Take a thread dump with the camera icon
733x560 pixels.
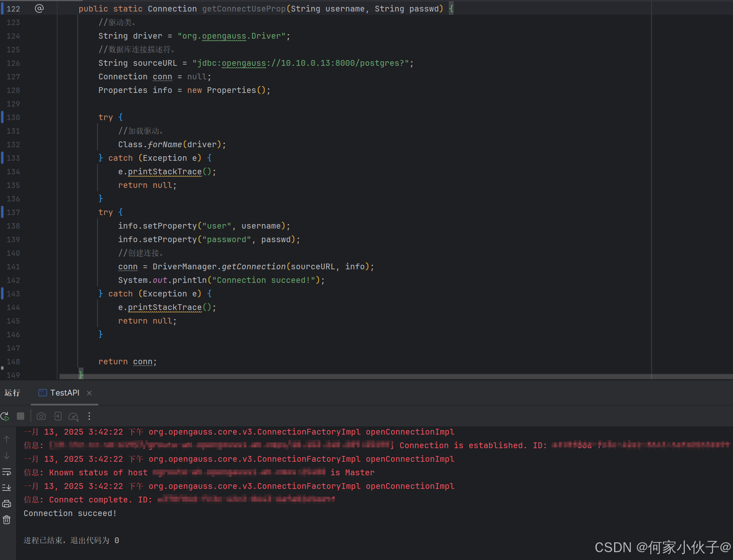pos(41,416)
